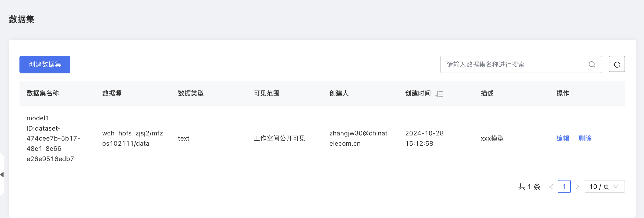The height and width of the screenshot is (218, 644).
Task: Click the 数据类型 column header
Action: click(x=191, y=93)
